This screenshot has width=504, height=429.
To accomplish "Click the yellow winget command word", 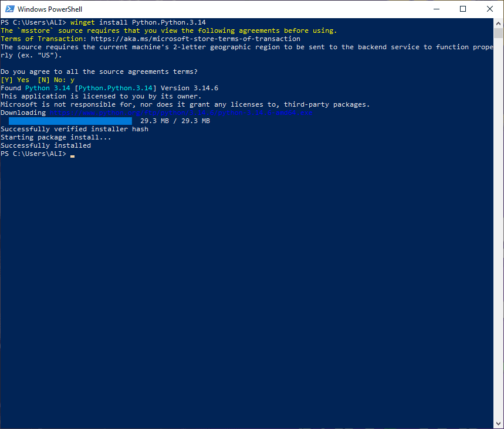I will tap(83, 22).
